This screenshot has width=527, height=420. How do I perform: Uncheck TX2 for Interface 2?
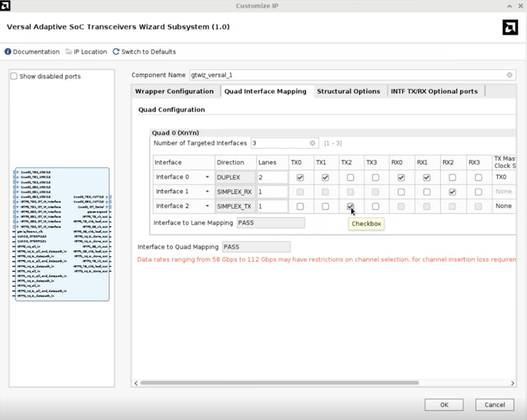click(x=350, y=206)
